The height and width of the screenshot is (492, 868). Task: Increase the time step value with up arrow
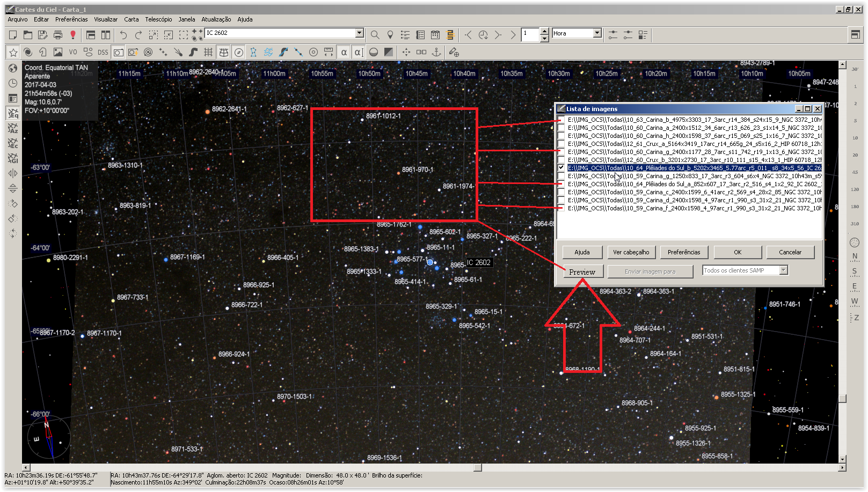point(544,31)
